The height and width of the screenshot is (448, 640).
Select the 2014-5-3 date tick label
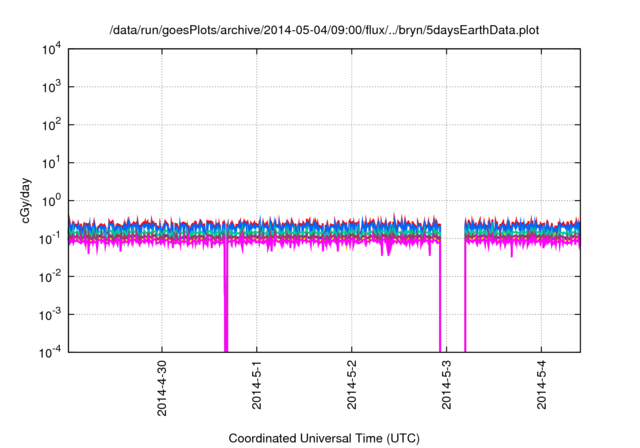coord(447,384)
